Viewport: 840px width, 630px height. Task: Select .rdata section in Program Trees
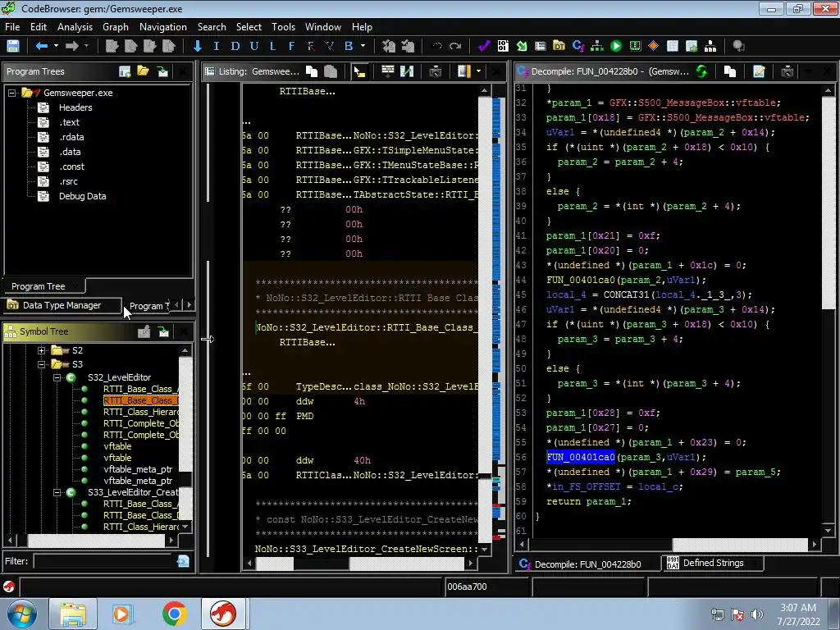71,137
